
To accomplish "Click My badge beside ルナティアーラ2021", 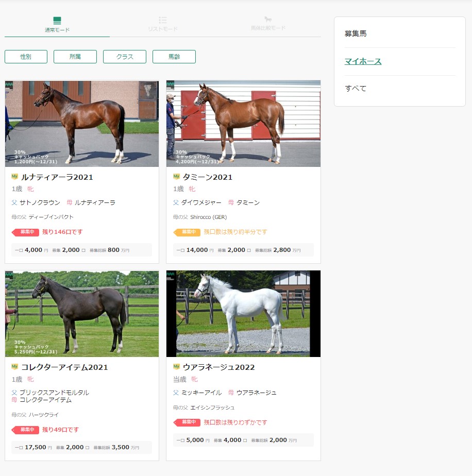I will [14, 176].
